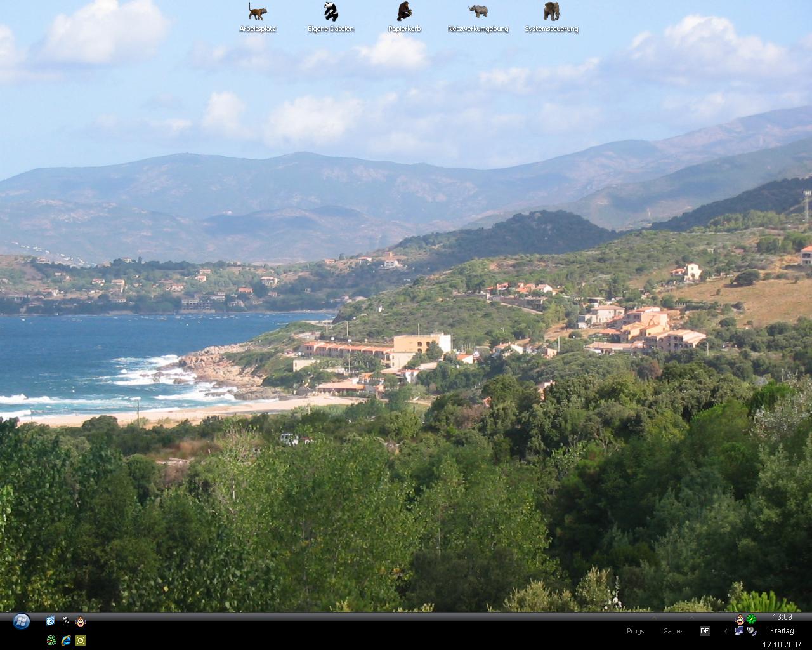The width and height of the screenshot is (812, 650).
Task: Open the Arbeitsplatz tiger desktop icon
Action: point(258,11)
